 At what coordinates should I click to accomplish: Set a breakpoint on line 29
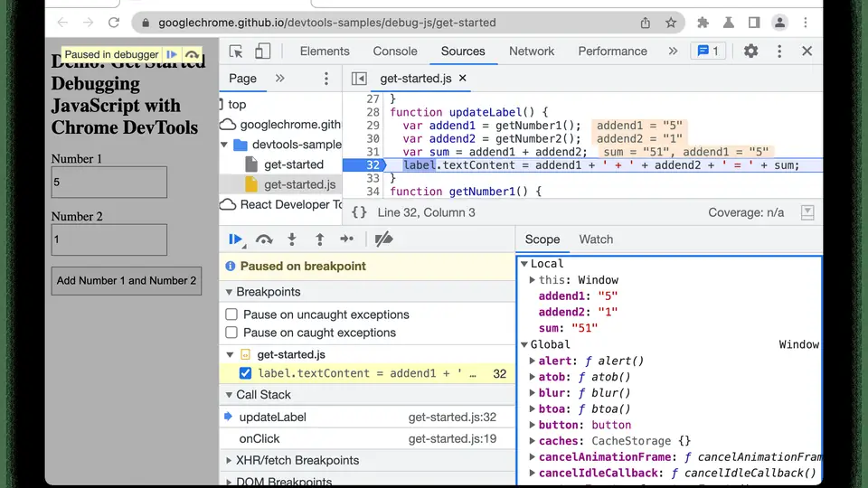[x=373, y=126]
